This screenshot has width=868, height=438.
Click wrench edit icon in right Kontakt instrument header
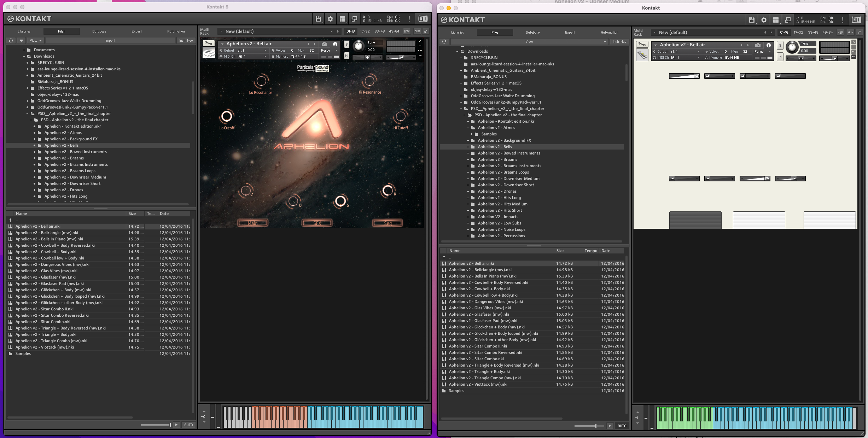coord(642,45)
